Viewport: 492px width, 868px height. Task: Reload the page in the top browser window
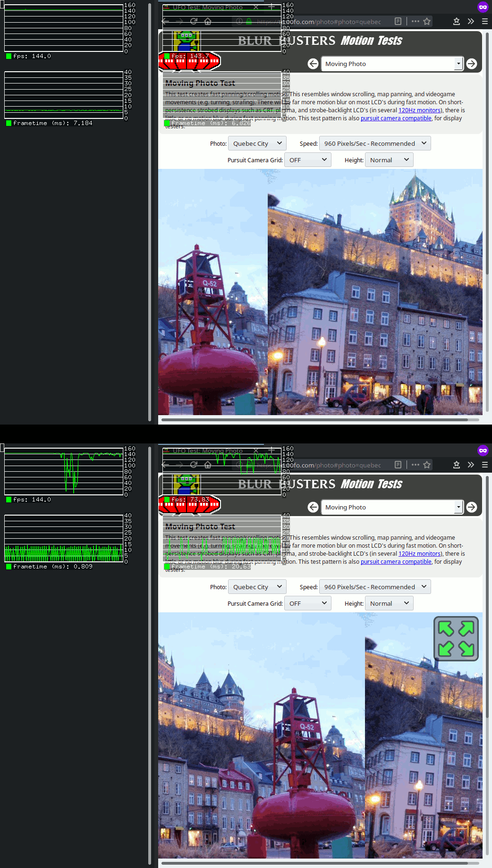194,21
